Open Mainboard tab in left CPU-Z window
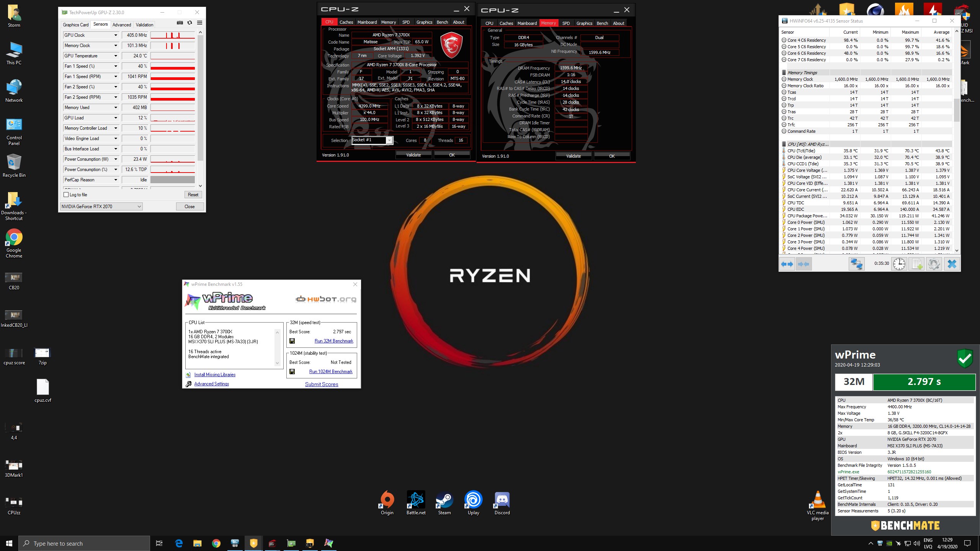This screenshot has width=980, height=551. (367, 22)
